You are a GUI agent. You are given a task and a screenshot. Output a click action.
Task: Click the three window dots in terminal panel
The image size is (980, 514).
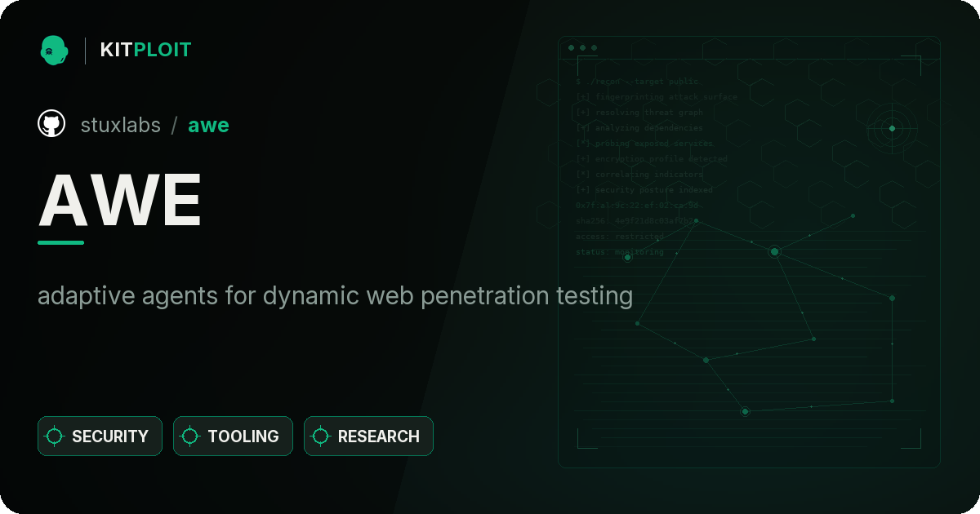(582, 48)
